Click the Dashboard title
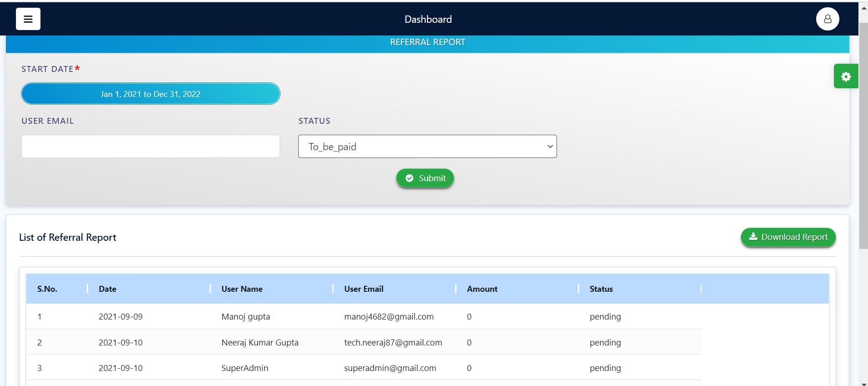The image size is (868, 386). 428,19
